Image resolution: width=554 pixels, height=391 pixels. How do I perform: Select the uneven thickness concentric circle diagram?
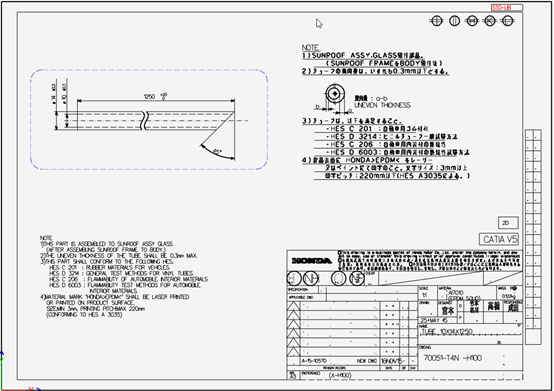coord(335,94)
